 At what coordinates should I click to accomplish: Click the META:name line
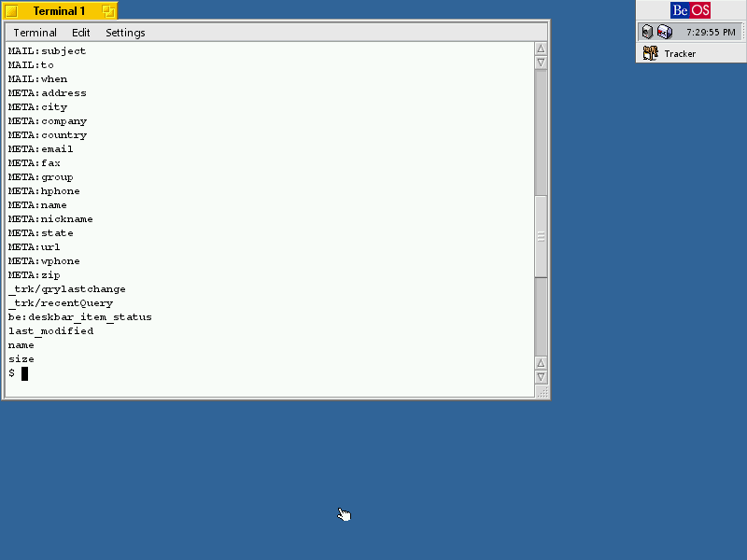point(37,205)
